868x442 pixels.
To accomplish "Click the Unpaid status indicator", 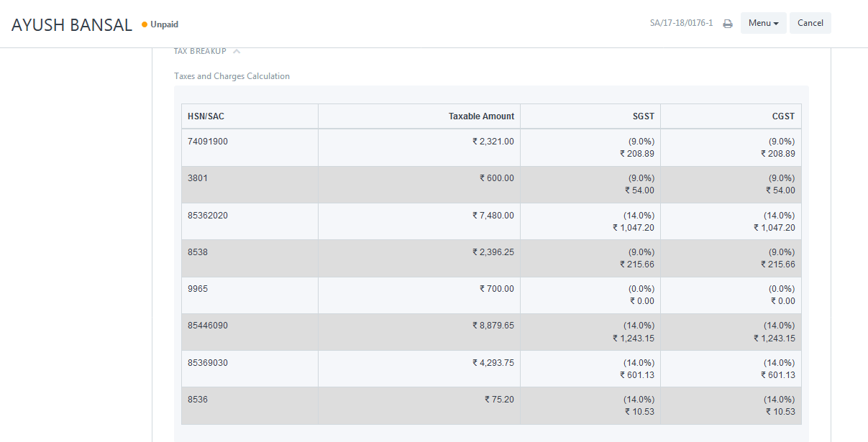I will pos(160,24).
